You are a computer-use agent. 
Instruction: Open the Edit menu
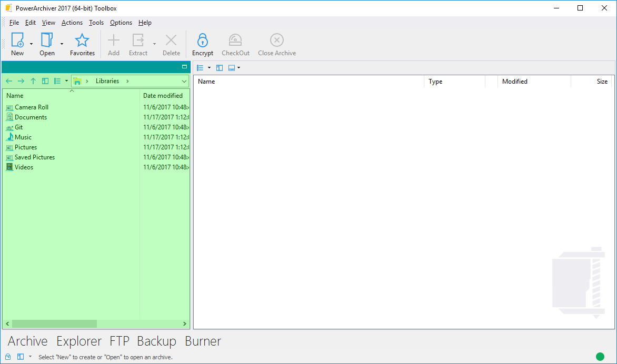(x=31, y=23)
